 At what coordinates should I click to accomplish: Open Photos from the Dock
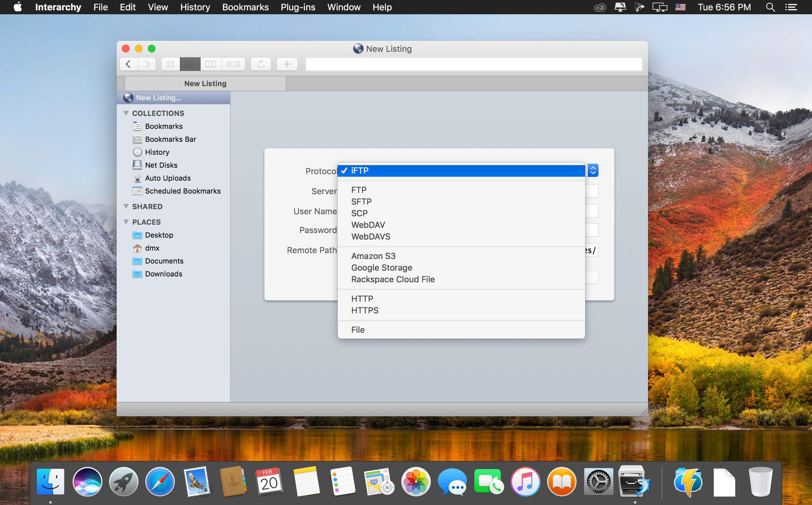pos(415,482)
